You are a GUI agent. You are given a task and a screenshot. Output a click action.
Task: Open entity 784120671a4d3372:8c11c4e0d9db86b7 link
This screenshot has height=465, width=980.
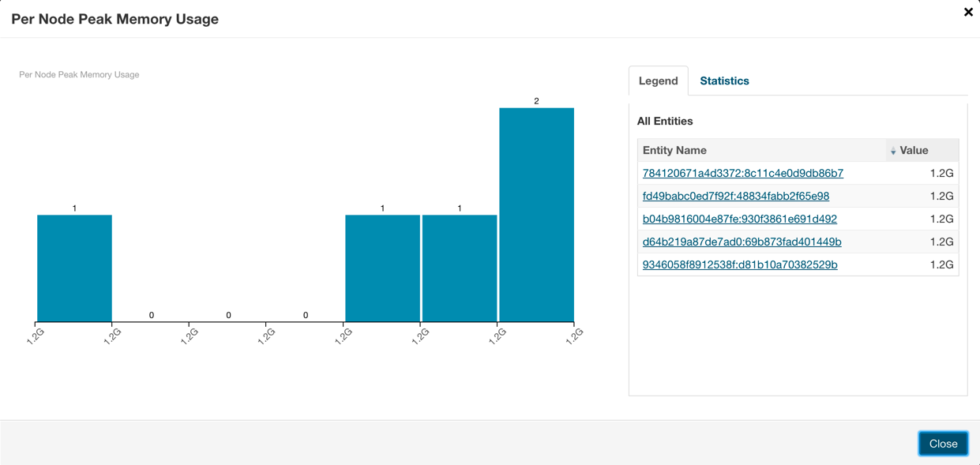[x=742, y=173]
